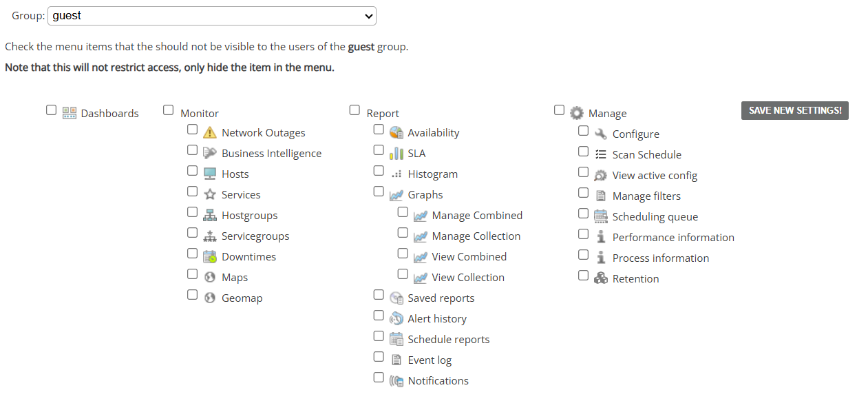Enable the Retention checkbox
The image size is (868, 401).
584,276
